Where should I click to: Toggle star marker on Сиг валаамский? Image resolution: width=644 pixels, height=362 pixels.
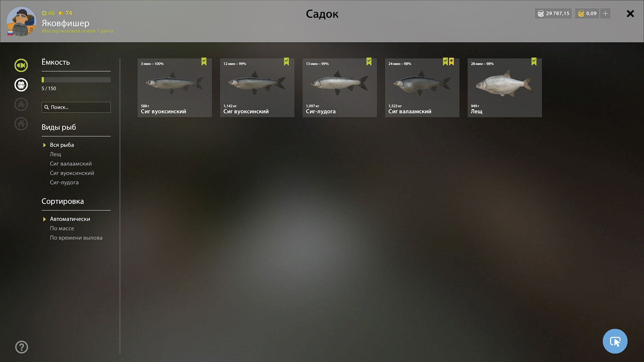coord(451,62)
